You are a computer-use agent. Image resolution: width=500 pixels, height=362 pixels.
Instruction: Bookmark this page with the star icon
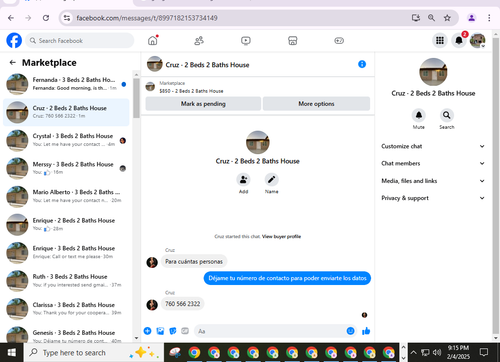click(x=447, y=18)
